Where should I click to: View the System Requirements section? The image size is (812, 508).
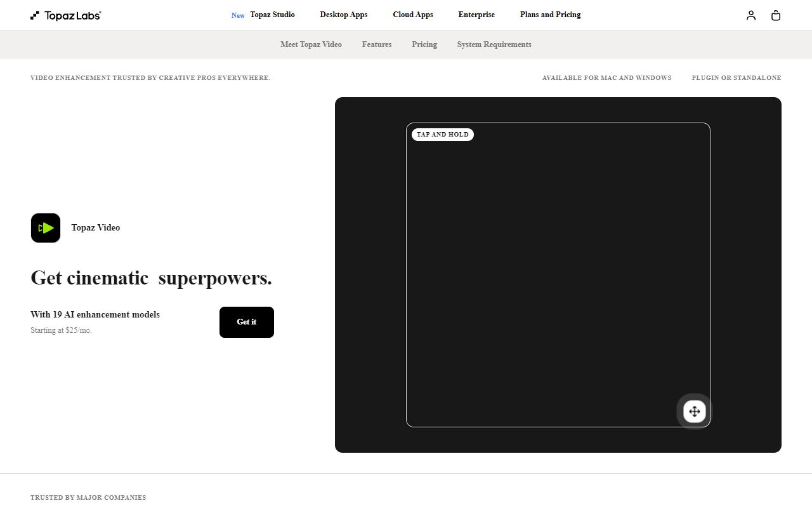[494, 44]
